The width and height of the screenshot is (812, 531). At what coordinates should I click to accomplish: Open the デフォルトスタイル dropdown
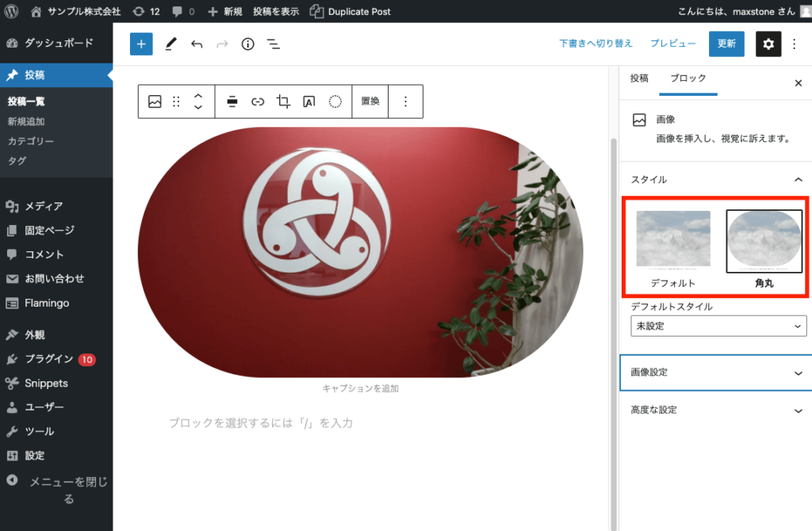pyautogui.click(x=718, y=326)
